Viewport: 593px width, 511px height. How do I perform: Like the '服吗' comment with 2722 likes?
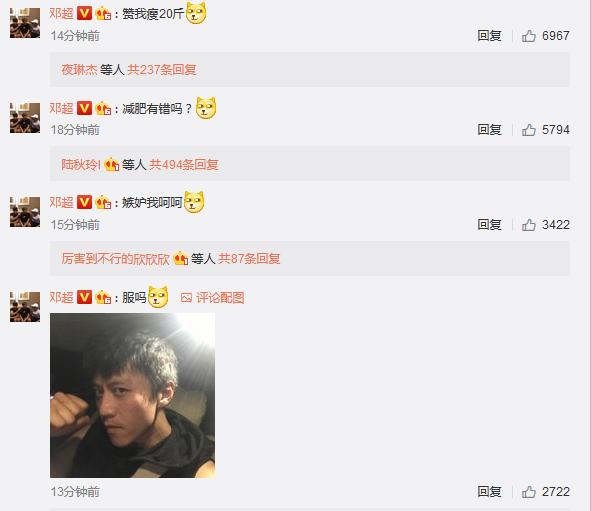(x=529, y=492)
